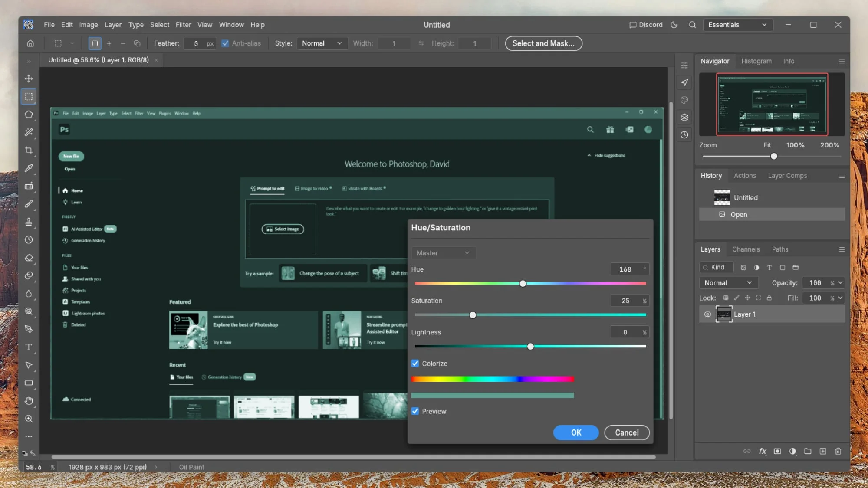868x488 pixels.
Task: Click the Saturation slider handle
Action: click(x=473, y=315)
